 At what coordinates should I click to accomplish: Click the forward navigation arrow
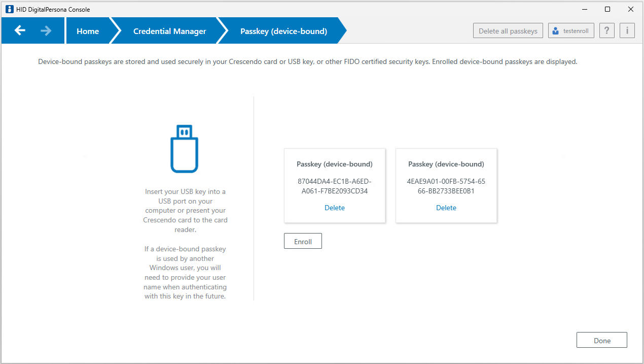[46, 31]
